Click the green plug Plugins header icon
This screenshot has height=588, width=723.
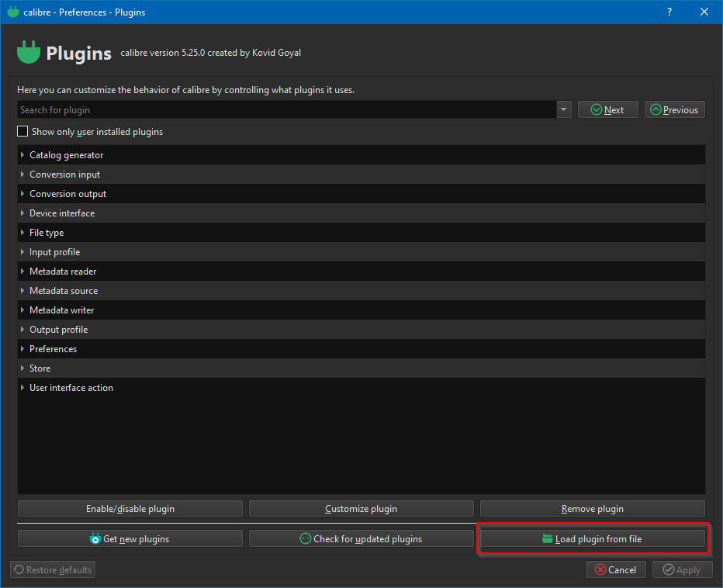click(x=29, y=52)
